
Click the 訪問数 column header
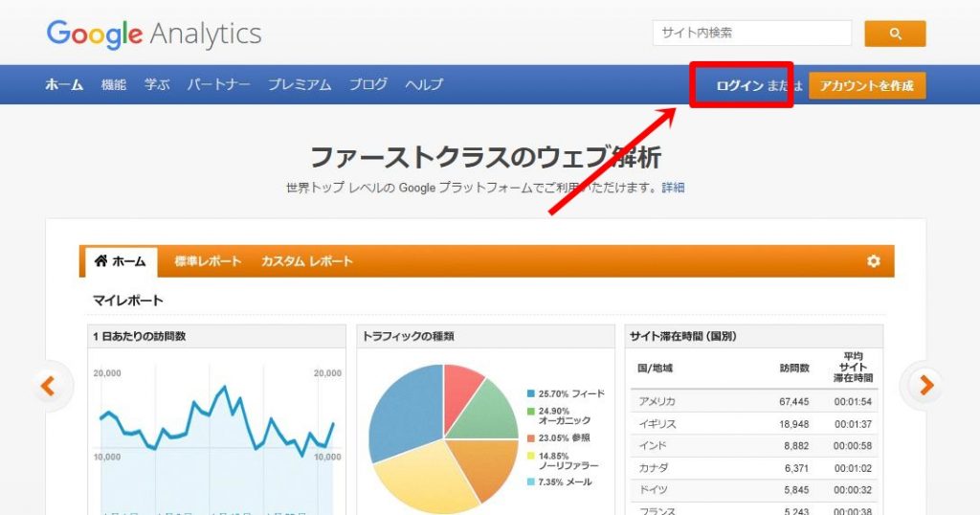point(794,369)
